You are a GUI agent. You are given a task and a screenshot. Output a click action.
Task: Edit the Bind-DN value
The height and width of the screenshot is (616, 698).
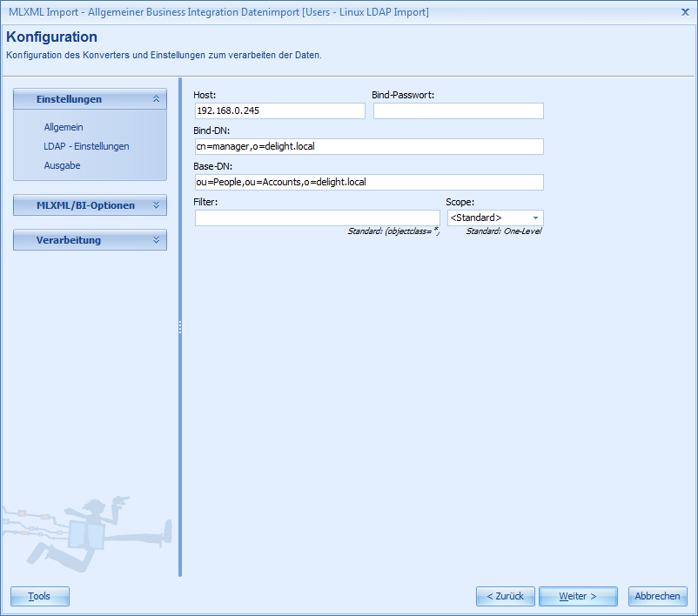(369, 146)
